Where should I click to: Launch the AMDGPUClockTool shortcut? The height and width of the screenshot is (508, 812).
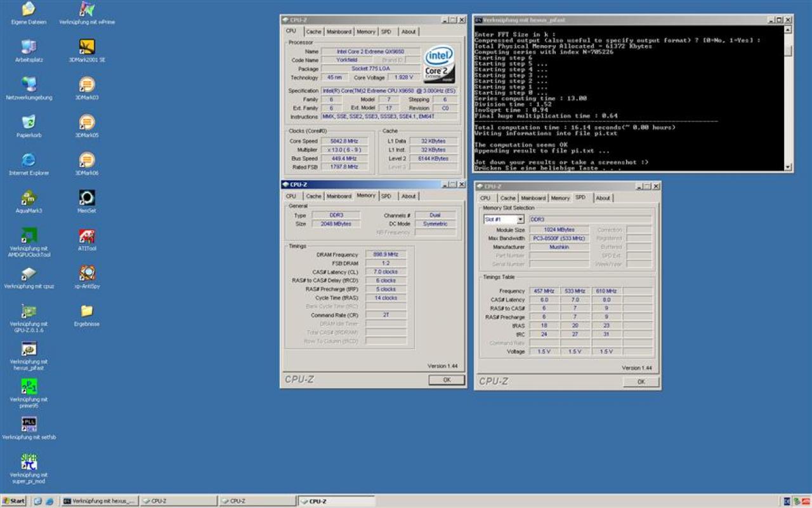click(29, 236)
